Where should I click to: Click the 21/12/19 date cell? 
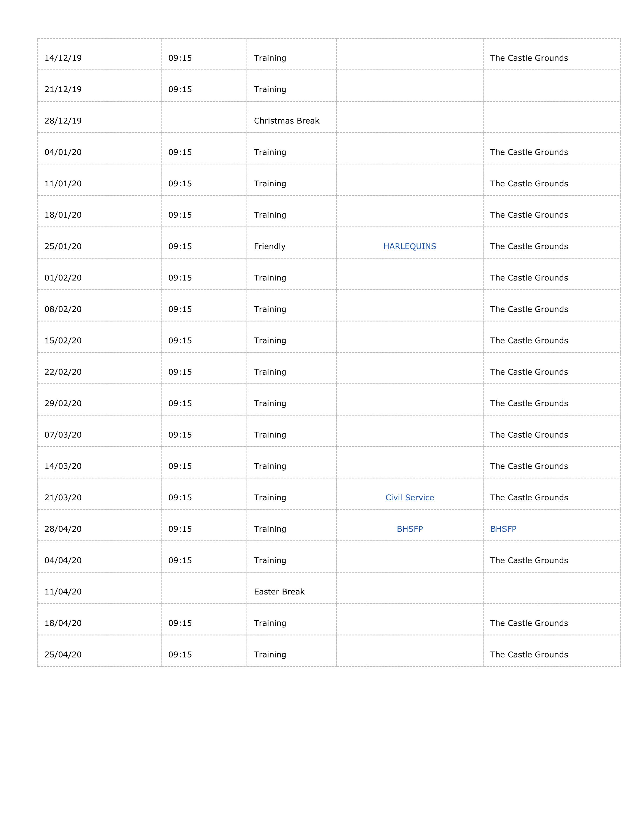(x=63, y=89)
